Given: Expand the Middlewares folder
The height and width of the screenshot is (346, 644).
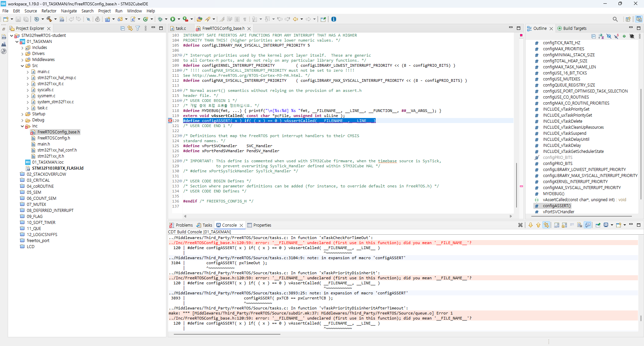Looking at the screenshot, I should coord(22,60).
